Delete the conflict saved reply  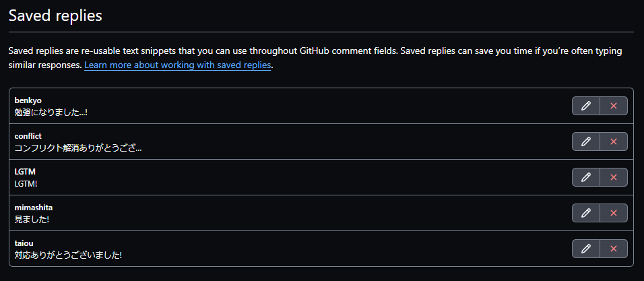click(x=614, y=142)
